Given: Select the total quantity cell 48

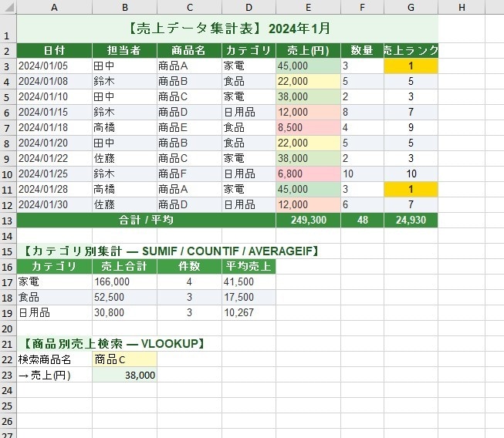Looking at the screenshot, I should (x=362, y=221).
